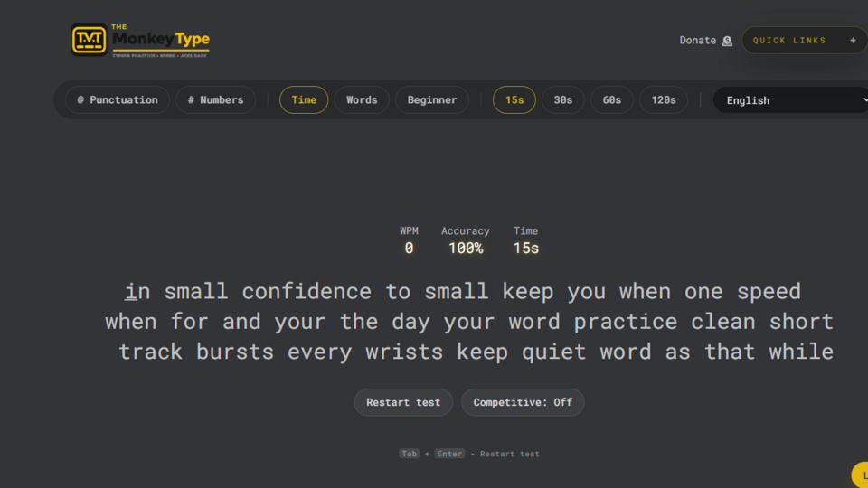Click the yellow floating button at bottom right
The image size is (868, 488).
(860, 474)
